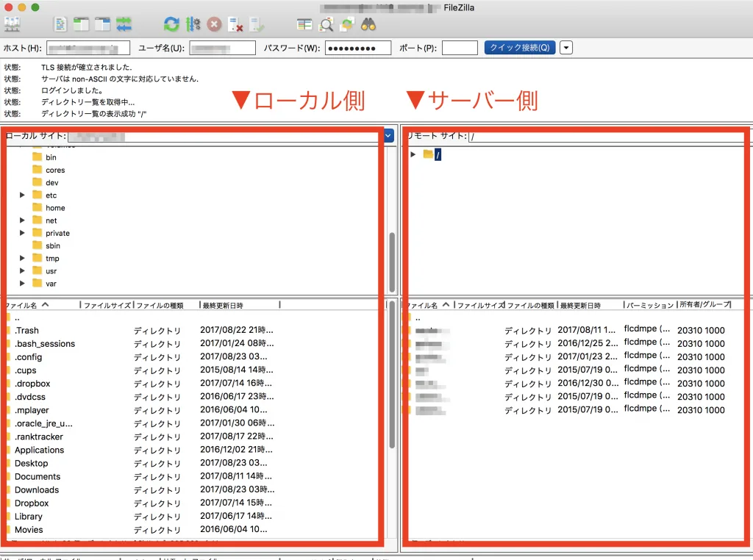Toggle processing of the transfer queue

point(193,24)
